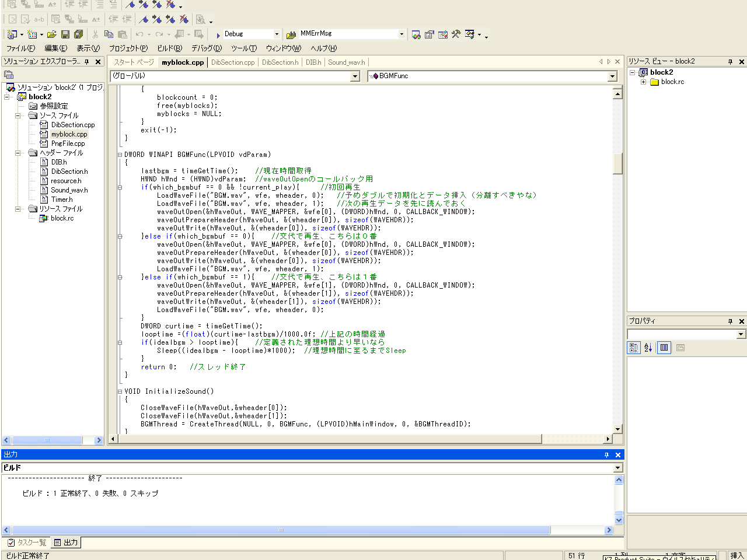Click the Solution Explorer panel toolbar icon

(x=9, y=75)
